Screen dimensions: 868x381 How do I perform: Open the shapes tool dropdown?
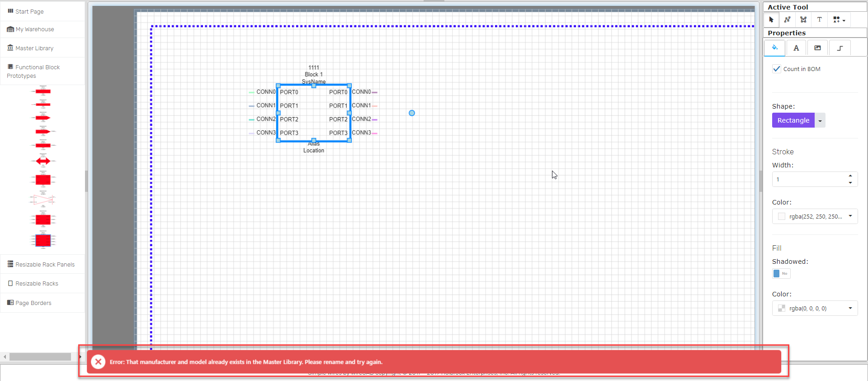(839, 19)
